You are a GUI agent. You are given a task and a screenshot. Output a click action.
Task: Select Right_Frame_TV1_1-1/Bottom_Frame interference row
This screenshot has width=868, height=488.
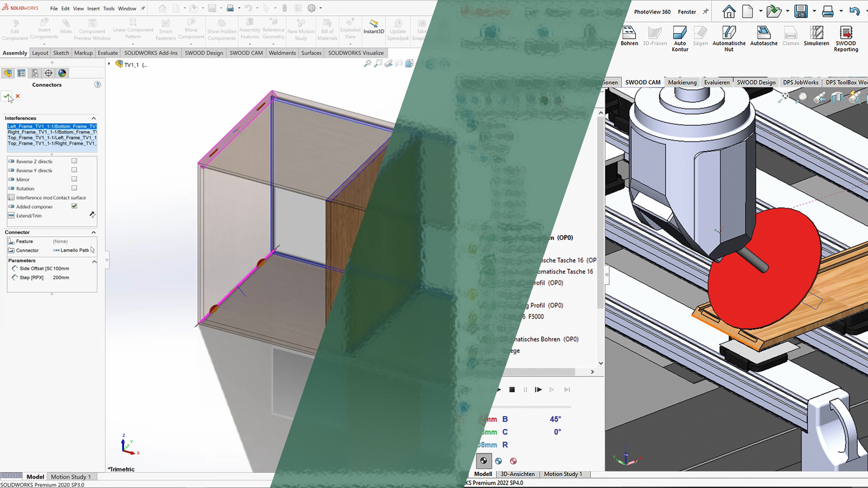tap(52, 132)
